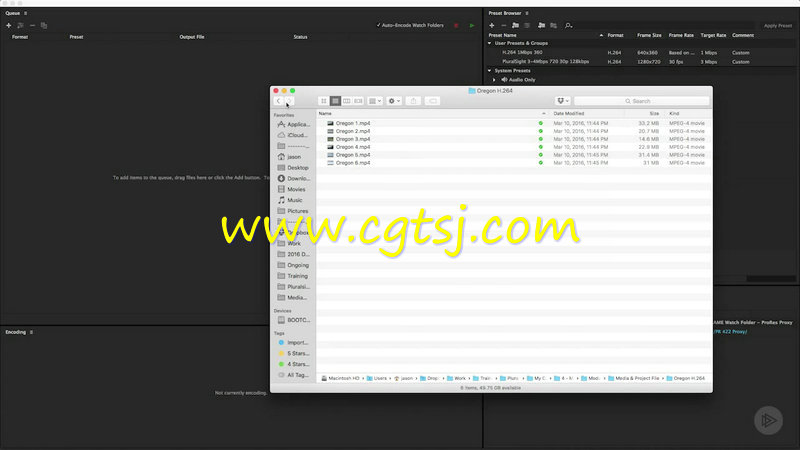
Task: Sort presets by Frame Size column
Action: tap(649, 35)
